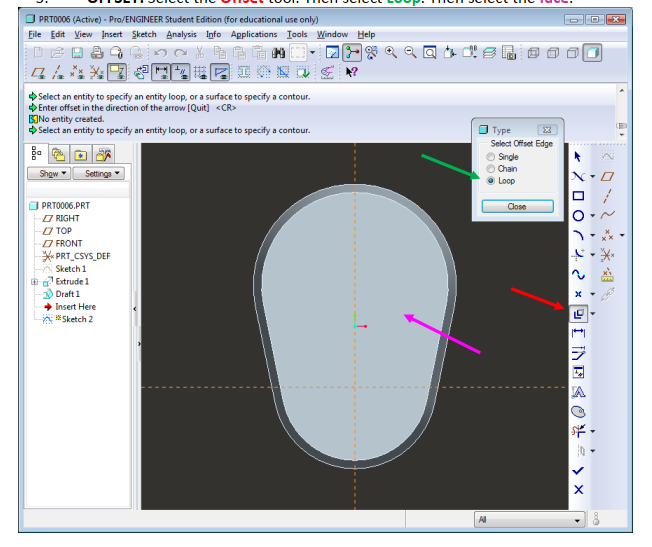The height and width of the screenshot is (547, 652).
Task: Accept the sketch with the blue checkmark
Action: point(578,470)
